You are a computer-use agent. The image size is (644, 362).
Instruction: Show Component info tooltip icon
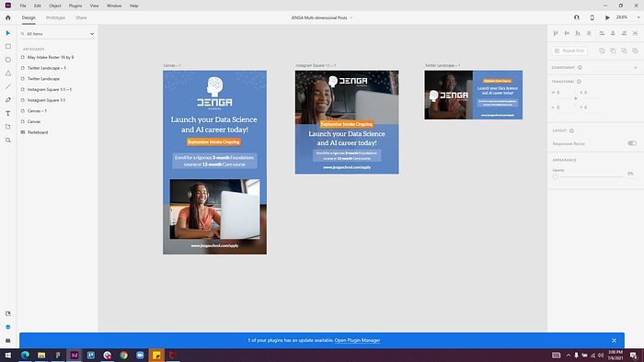(x=580, y=68)
